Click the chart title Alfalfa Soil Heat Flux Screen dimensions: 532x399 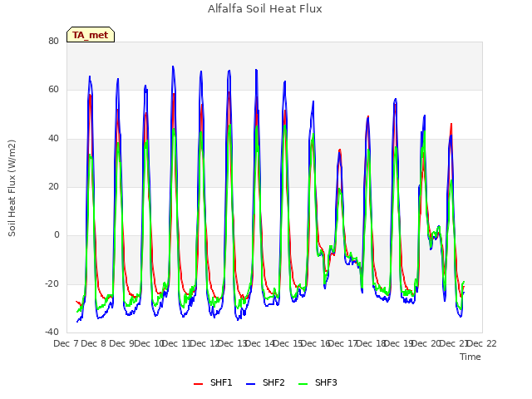[264, 9]
